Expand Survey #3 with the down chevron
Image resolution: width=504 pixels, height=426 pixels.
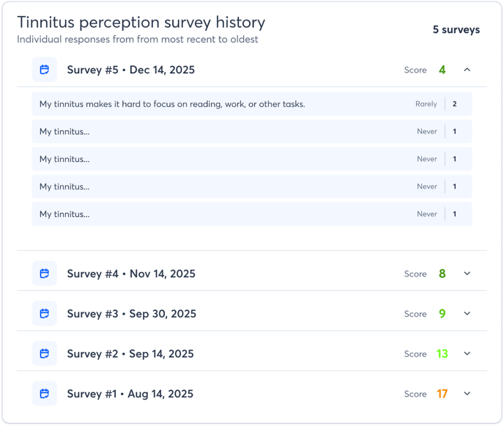pyautogui.click(x=467, y=314)
